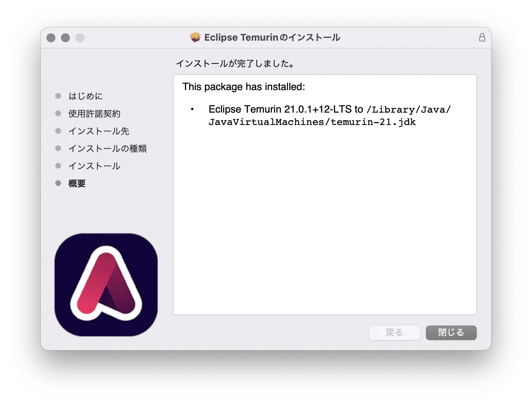Click the JavaVirtualMachines/temurin-21.jdk path text

(x=312, y=122)
